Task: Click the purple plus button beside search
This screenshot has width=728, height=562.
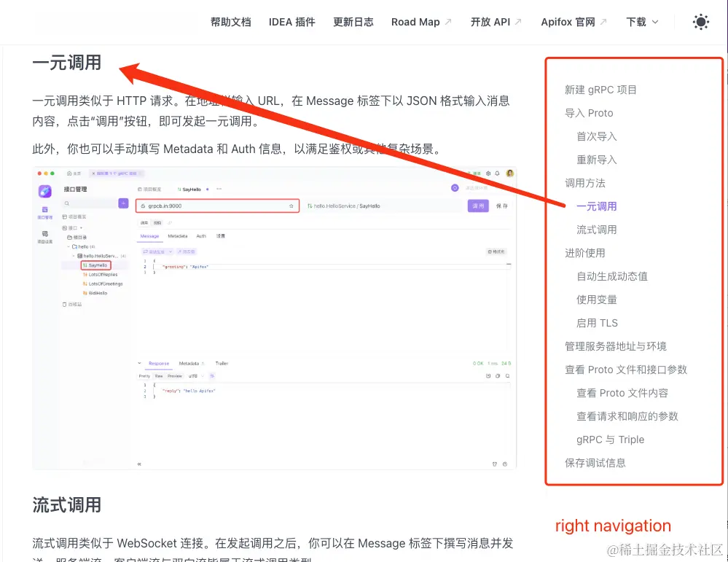Action: 123,203
